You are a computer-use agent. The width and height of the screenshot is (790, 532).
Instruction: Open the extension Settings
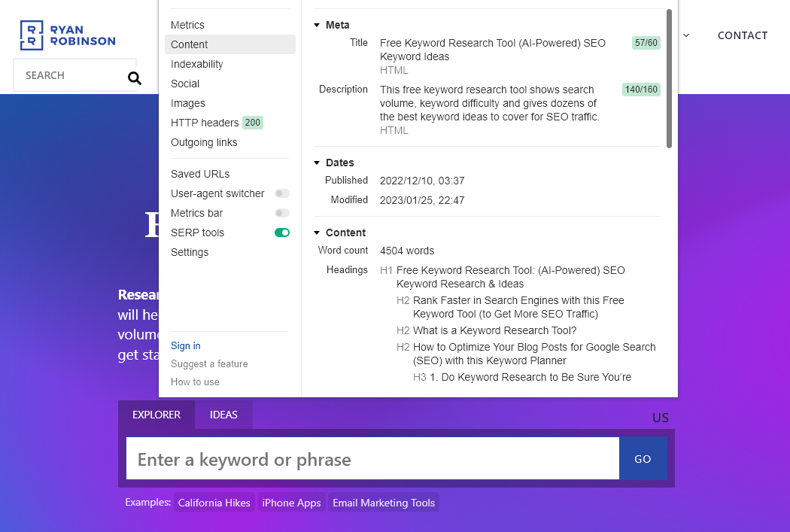190,252
